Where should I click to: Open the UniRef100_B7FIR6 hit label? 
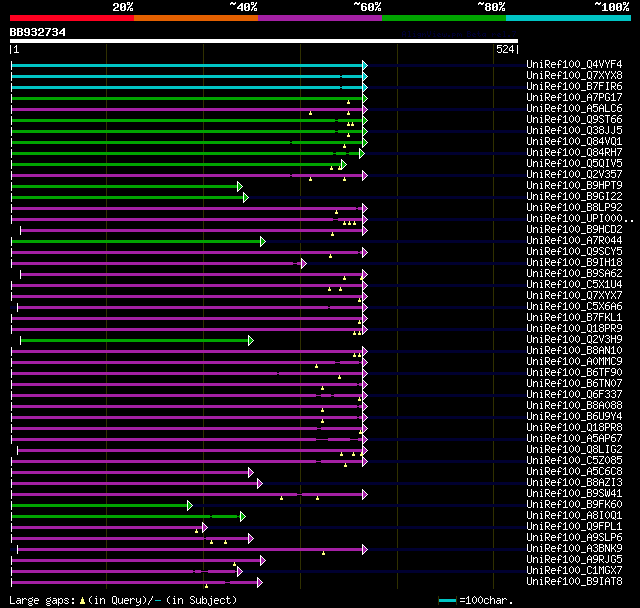(x=574, y=87)
